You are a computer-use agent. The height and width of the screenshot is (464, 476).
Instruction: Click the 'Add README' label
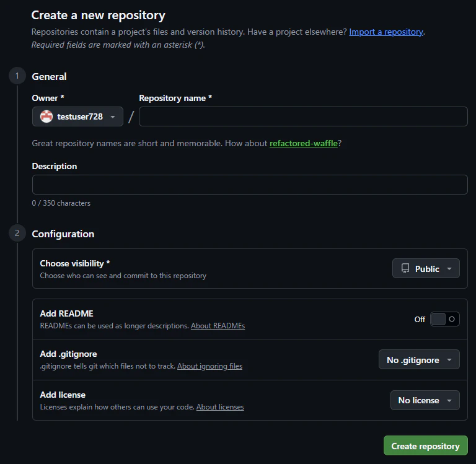tap(66, 314)
